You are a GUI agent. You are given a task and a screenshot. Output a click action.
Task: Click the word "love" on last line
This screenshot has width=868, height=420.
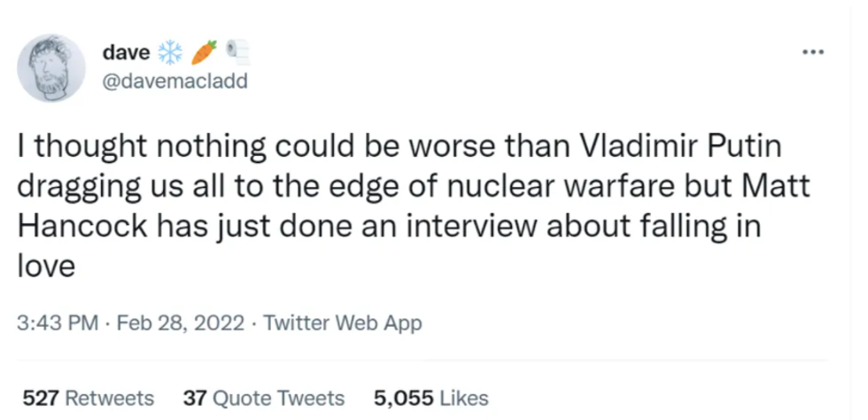point(44,265)
